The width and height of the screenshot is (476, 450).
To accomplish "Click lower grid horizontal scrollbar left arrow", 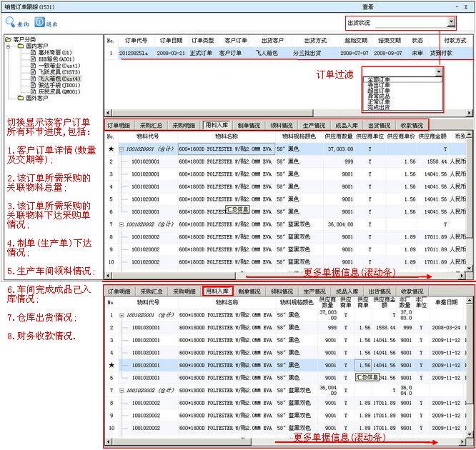I will [109, 441].
